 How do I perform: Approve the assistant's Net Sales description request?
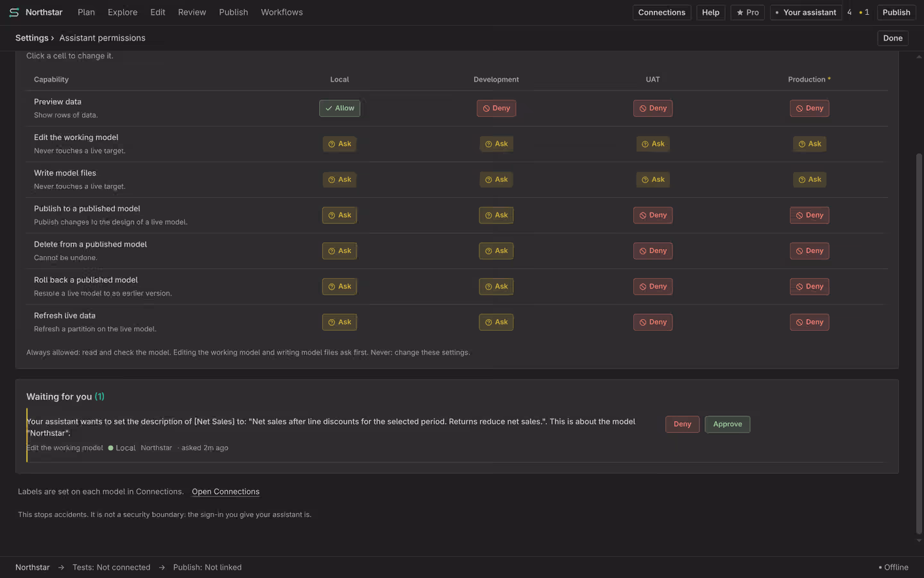click(727, 424)
